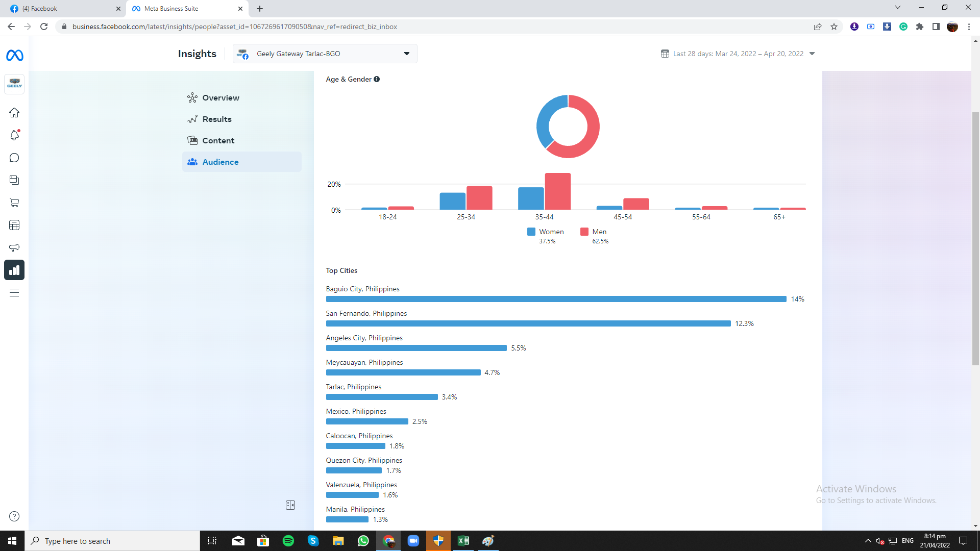Open the Results section
This screenshot has height=551, width=980.
(241, 119)
